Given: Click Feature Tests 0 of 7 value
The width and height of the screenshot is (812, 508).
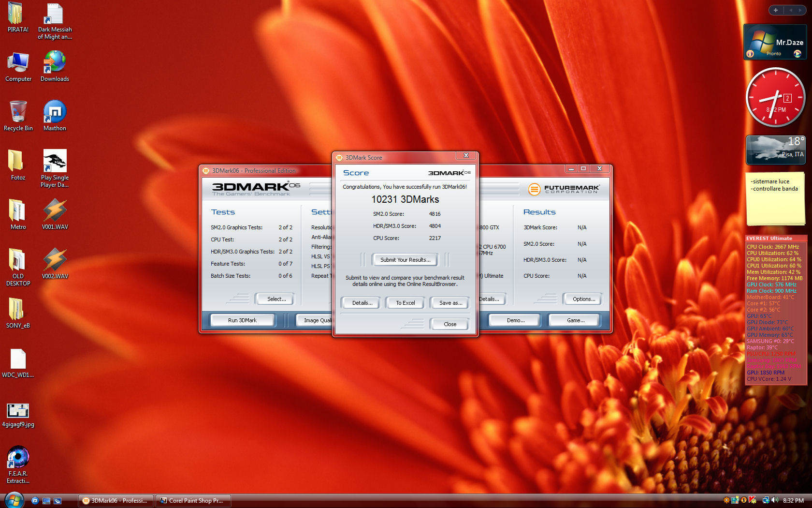Looking at the screenshot, I should point(285,264).
